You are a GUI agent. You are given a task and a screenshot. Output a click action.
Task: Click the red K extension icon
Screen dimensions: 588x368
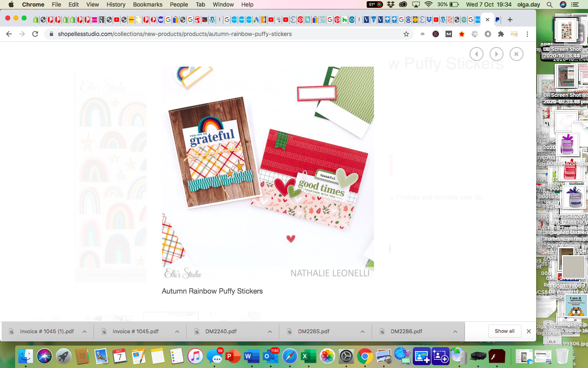click(436, 34)
